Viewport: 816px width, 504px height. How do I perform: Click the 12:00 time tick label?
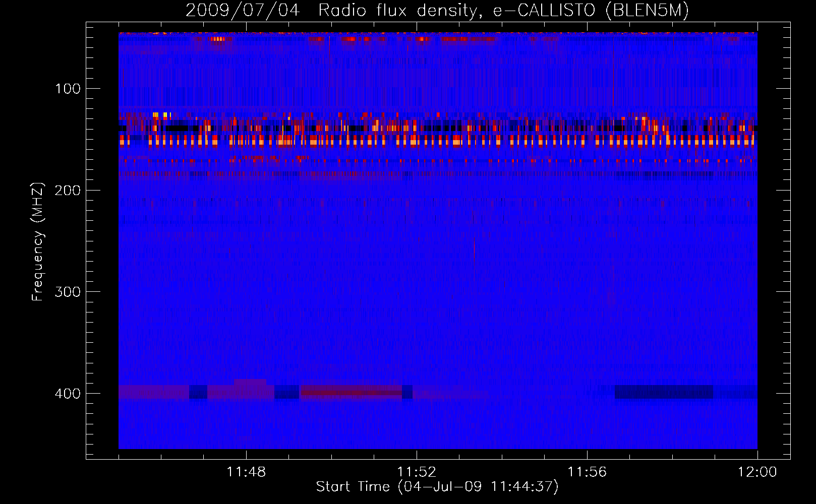(x=757, y=472)
